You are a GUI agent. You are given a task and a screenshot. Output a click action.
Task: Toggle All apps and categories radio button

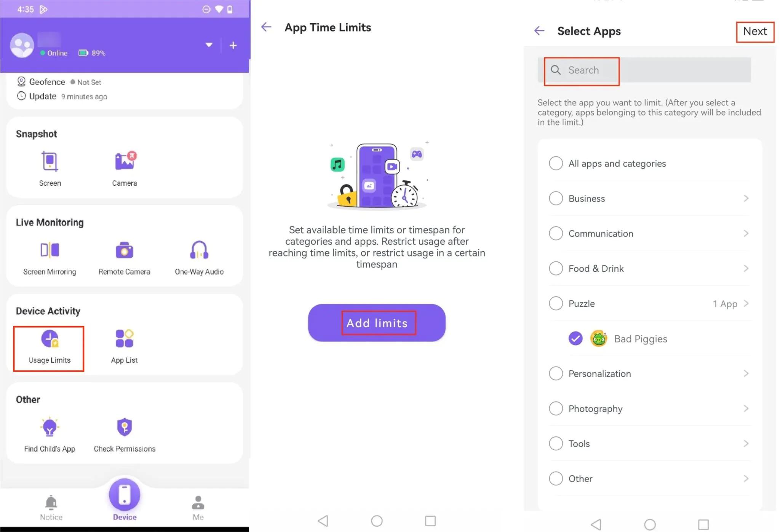[x=555, y=164]
